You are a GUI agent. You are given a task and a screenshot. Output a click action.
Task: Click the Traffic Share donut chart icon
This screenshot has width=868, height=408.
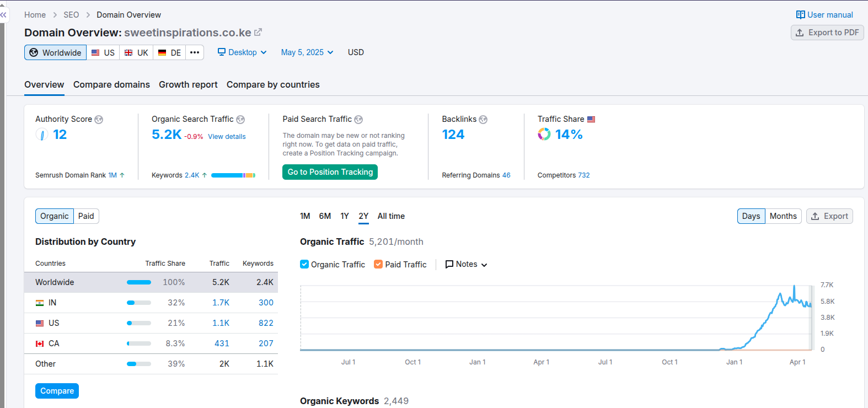click(x=544, y=134)
